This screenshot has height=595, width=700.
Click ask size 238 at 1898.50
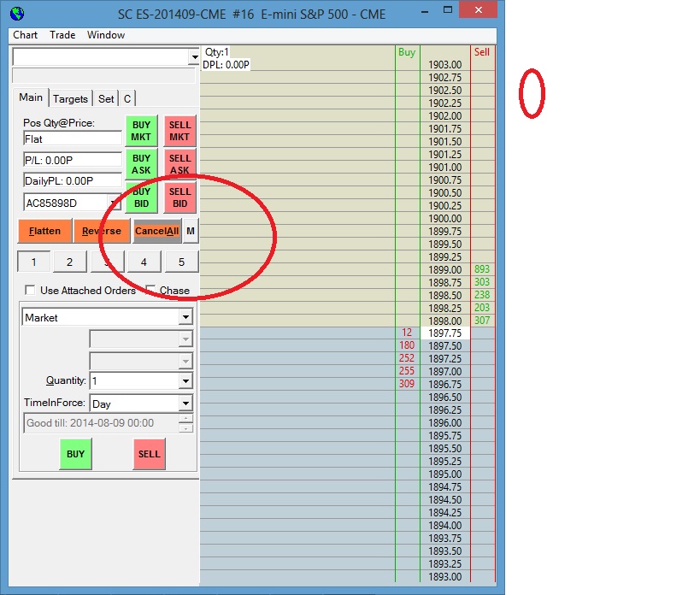pyautogui.click(x=482, y=295)
